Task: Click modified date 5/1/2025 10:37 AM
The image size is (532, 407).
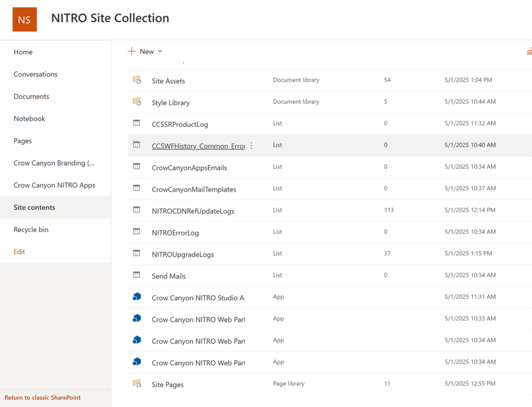Action: (470, 188)
